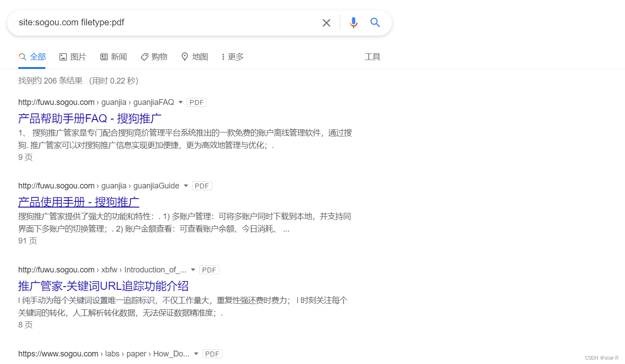Clear the search box with the X icon

pos(327,23)
